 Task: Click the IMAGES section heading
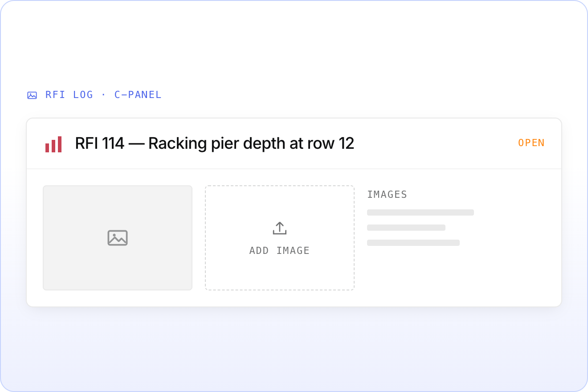pos(387,194)
